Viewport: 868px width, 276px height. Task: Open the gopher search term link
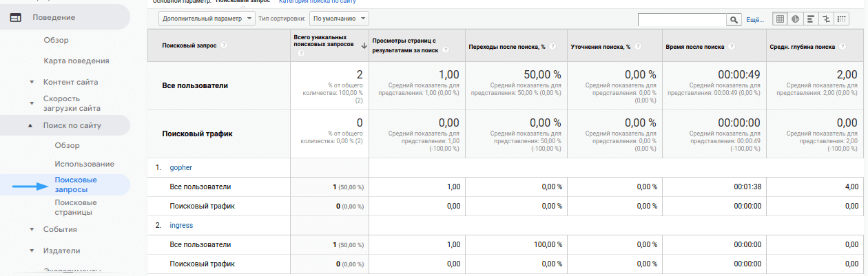tap(181, 168)
